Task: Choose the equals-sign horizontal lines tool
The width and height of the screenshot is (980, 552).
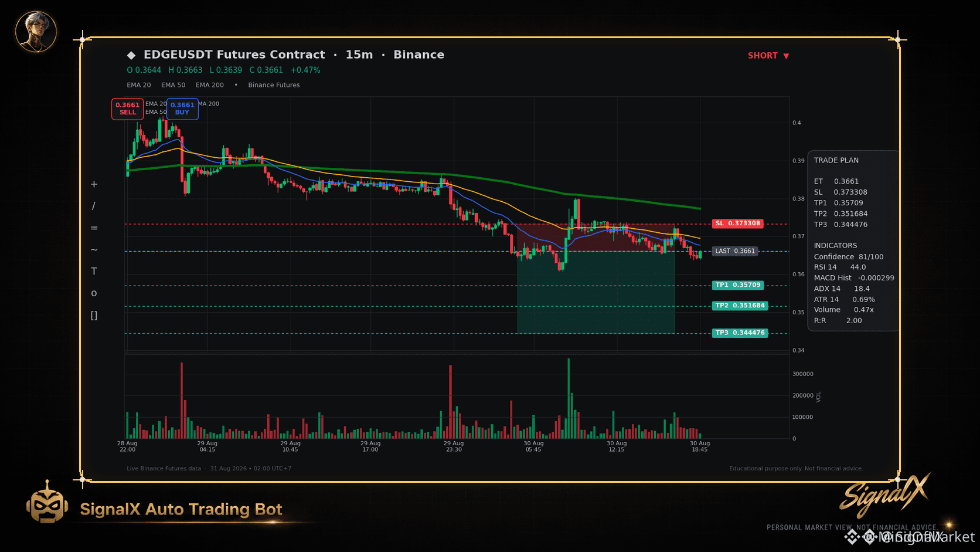Action: 94,228
